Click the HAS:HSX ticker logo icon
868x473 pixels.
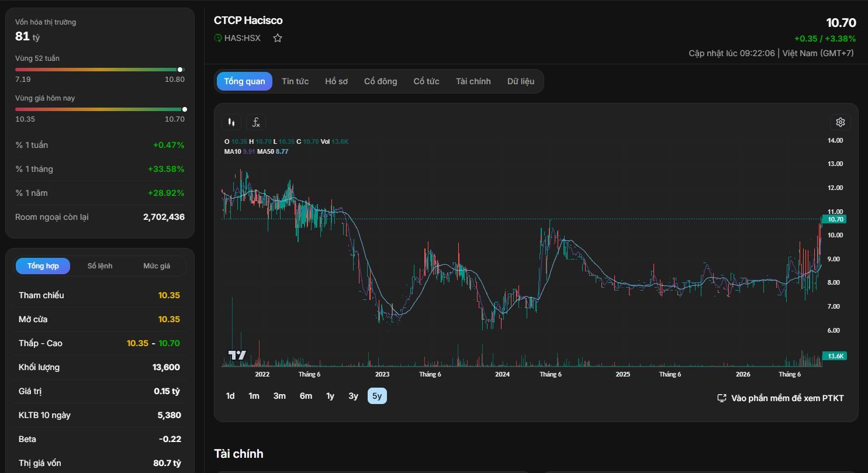pyautogui.click(x=218, y=38)
